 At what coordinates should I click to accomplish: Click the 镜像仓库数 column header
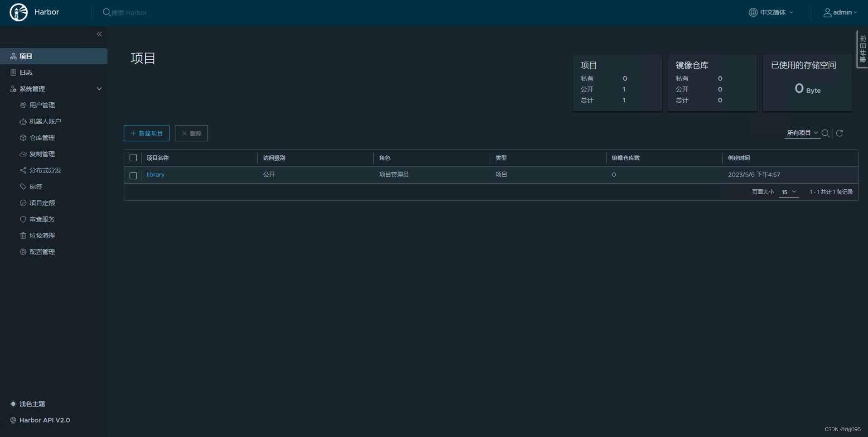click(626, 158)
